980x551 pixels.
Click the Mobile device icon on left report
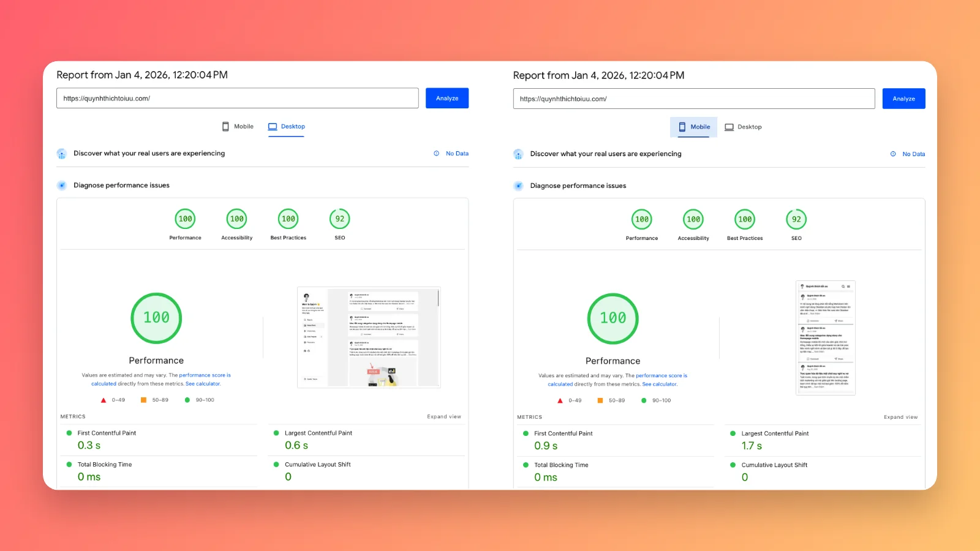[x=226, y=126]
